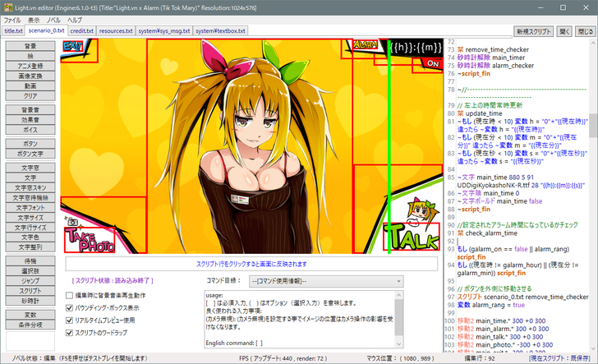Click the TAKE PHOTO graphic in the preview
Viewport: 598px width, 364px height.
[x=90, y=240]
